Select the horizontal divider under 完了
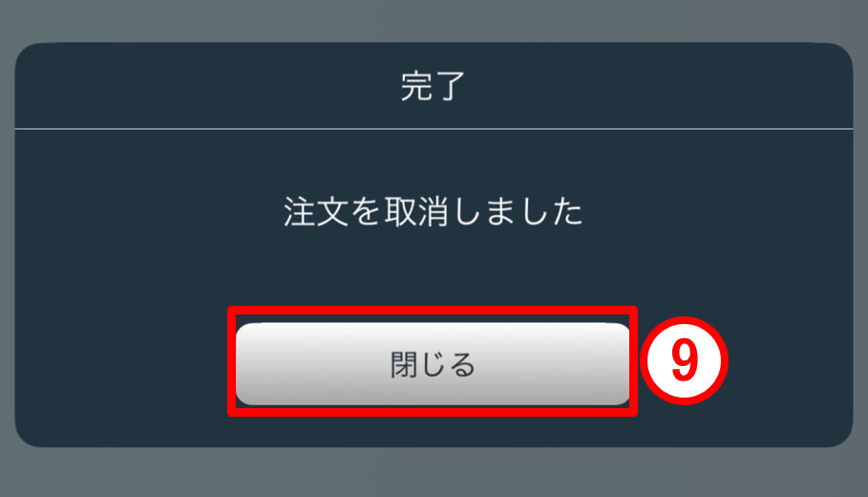This screenshot has width=868, height=497. click(434, 129)
